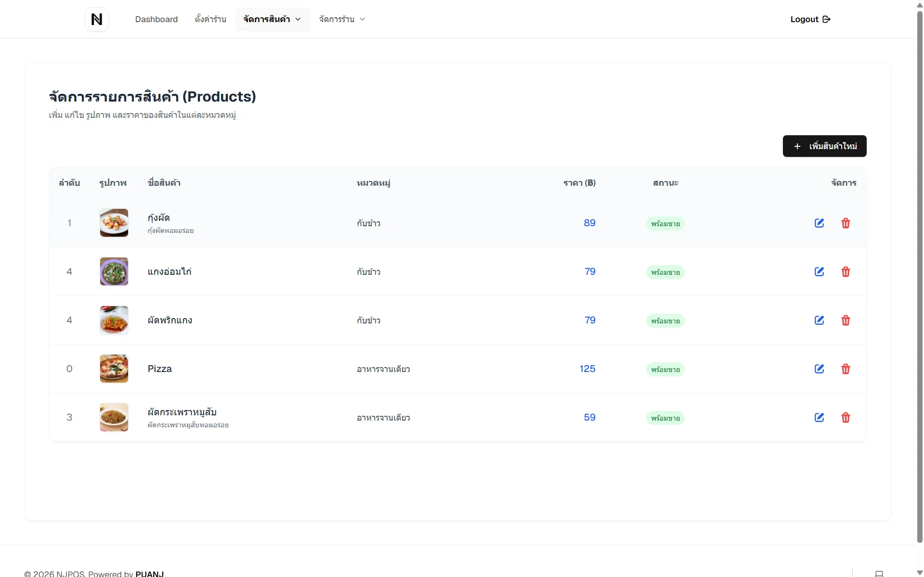Viewport: 924px width, 577px height.
Task: Open the Pizza product thumbnail
Action: click(x=114, y=369)
